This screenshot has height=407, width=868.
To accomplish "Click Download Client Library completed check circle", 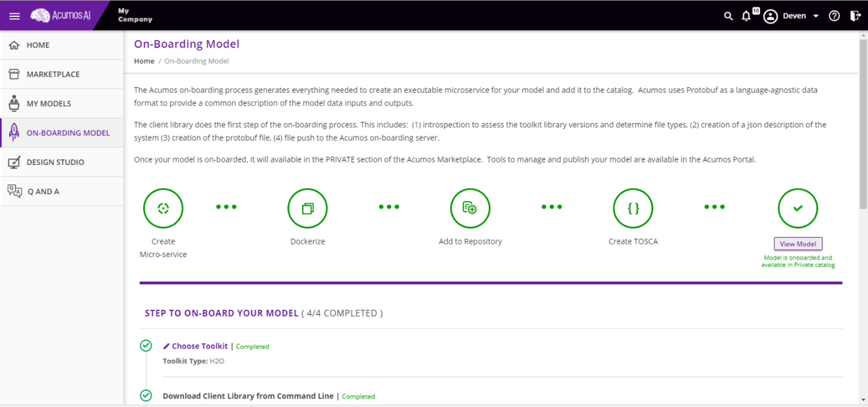I will (x=146, y=395).
